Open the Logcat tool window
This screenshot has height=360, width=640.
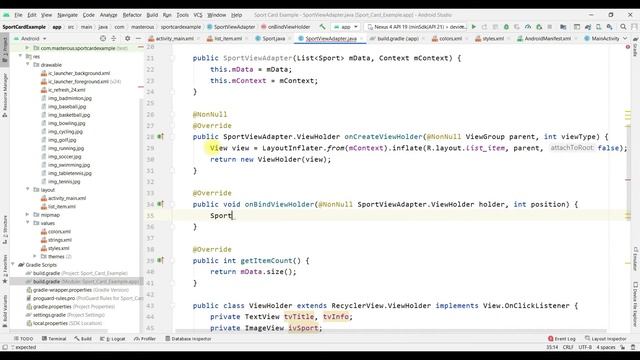click(113, 339)
